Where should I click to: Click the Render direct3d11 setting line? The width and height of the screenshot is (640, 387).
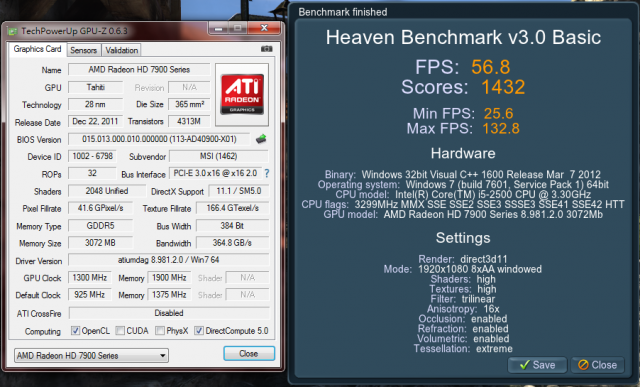coord(463,259)
